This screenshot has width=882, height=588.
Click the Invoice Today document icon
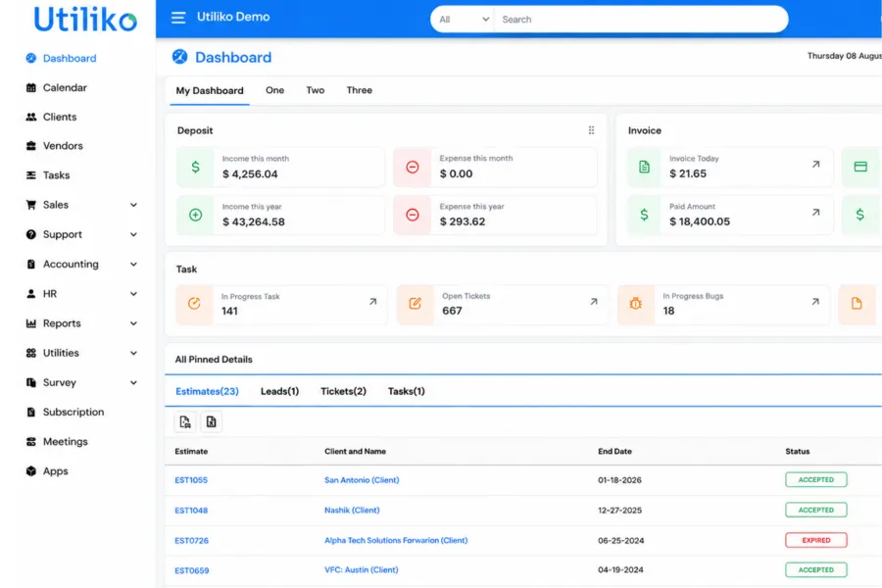pyautogui.click(x=644, y=167)
